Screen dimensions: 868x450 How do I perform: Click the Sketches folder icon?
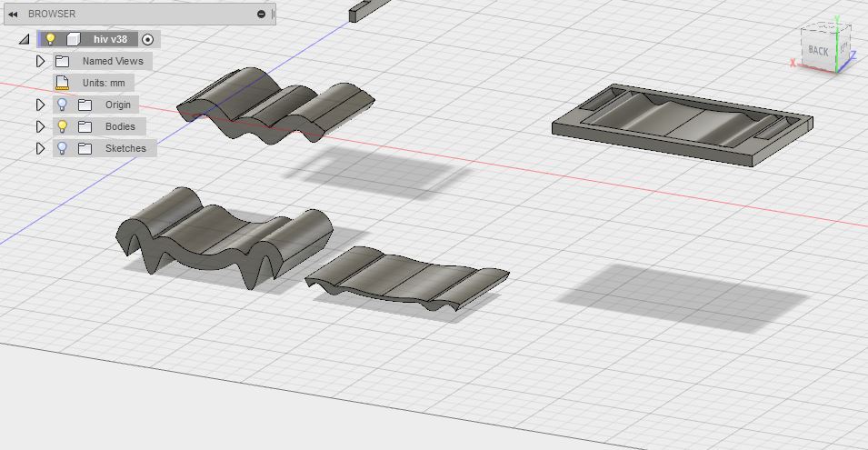point(85,148)
